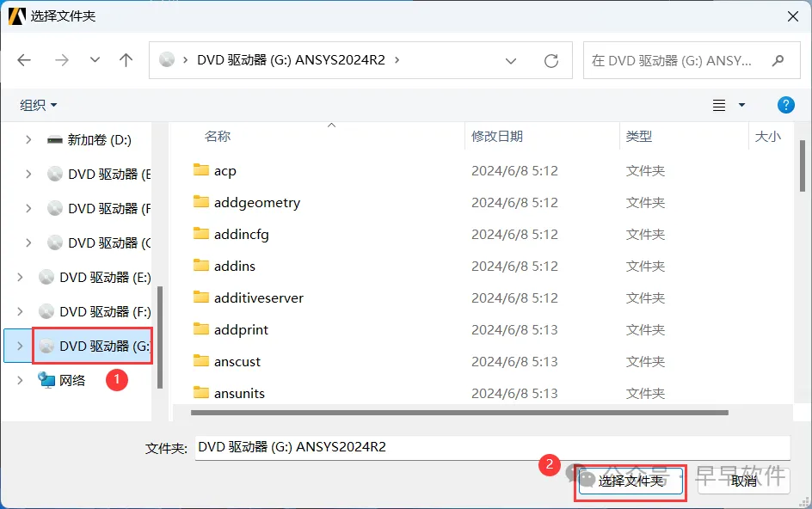Click the additiveserver folder name
This screenshot has height=509, width=812.
pos(259,298)
